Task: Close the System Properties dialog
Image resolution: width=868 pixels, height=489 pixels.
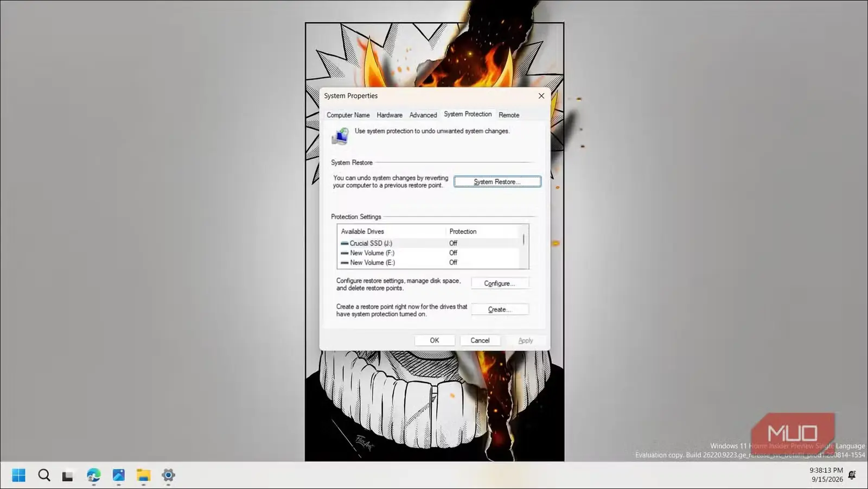Action: [541, 96]
